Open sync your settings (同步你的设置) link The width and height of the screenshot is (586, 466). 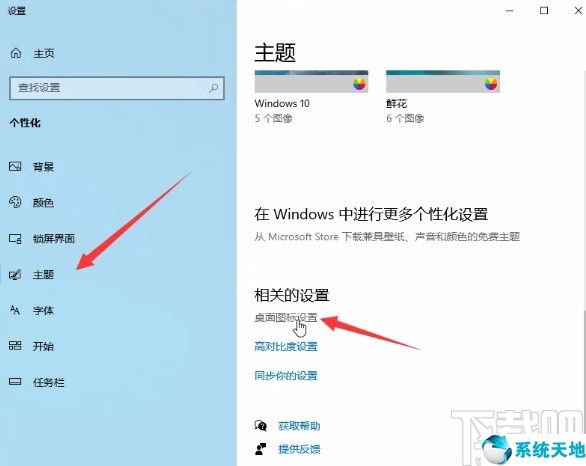pyautogui.click(x=286, y=375)
